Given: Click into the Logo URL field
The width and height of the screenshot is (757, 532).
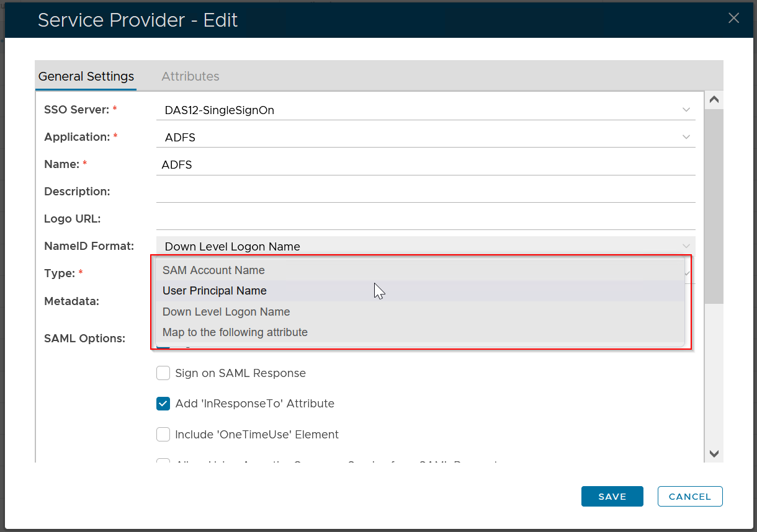Looking at the screenshot, I should point(425,219).
